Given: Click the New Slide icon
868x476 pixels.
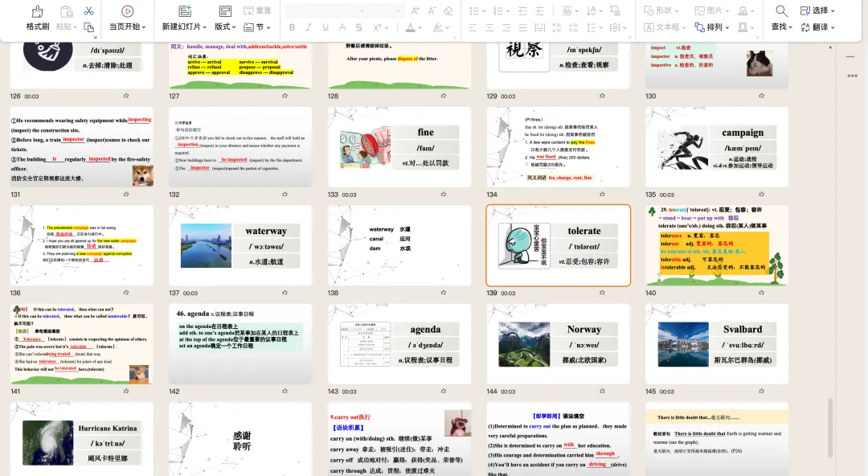Looking at the screenshot, I should [185, 11].
